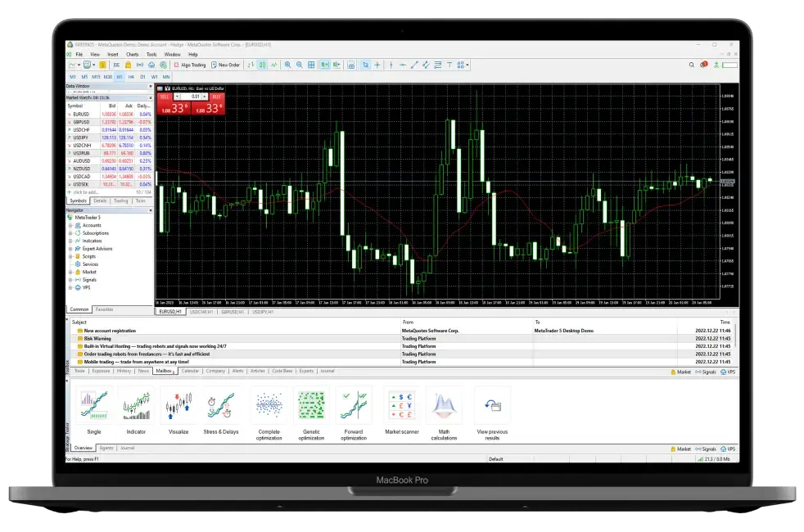
Task: Expand the Scripts tree node
Action: tap(70, 256)
